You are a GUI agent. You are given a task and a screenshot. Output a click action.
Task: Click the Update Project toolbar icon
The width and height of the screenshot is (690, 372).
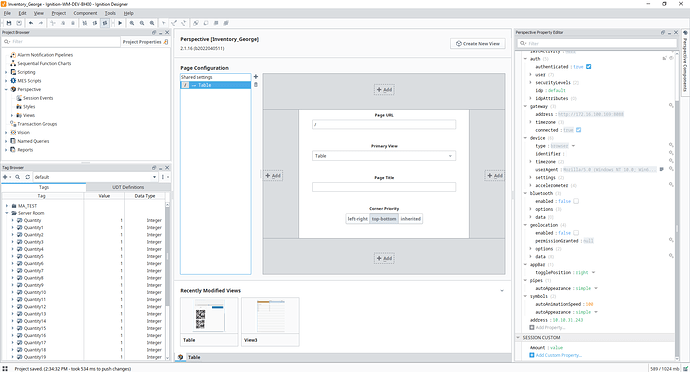[19, 23]
